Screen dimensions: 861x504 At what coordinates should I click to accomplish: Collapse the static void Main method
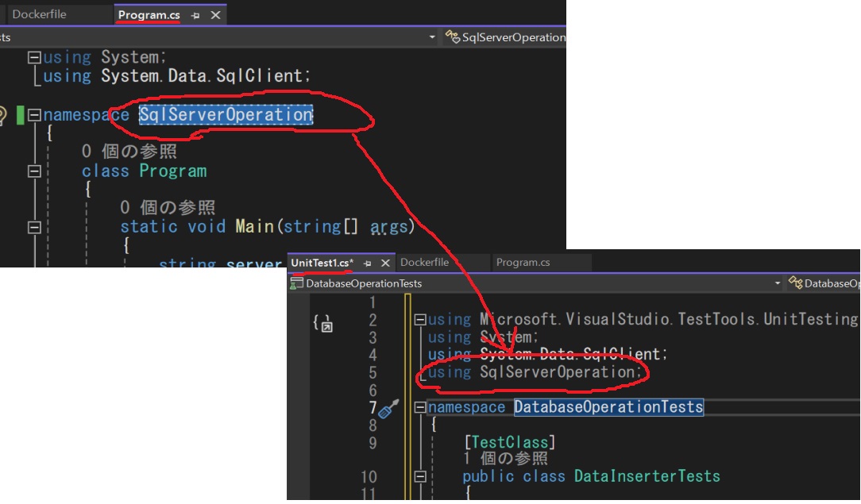(35, 226)
